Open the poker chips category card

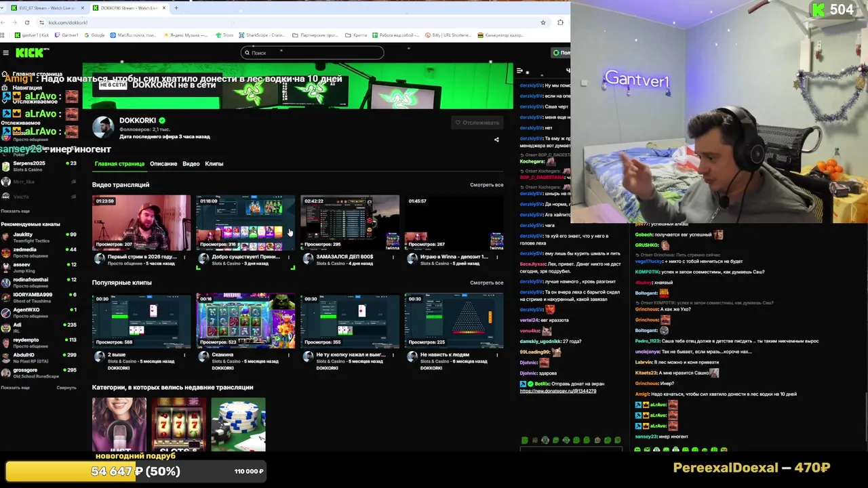[x=238, y=424]
